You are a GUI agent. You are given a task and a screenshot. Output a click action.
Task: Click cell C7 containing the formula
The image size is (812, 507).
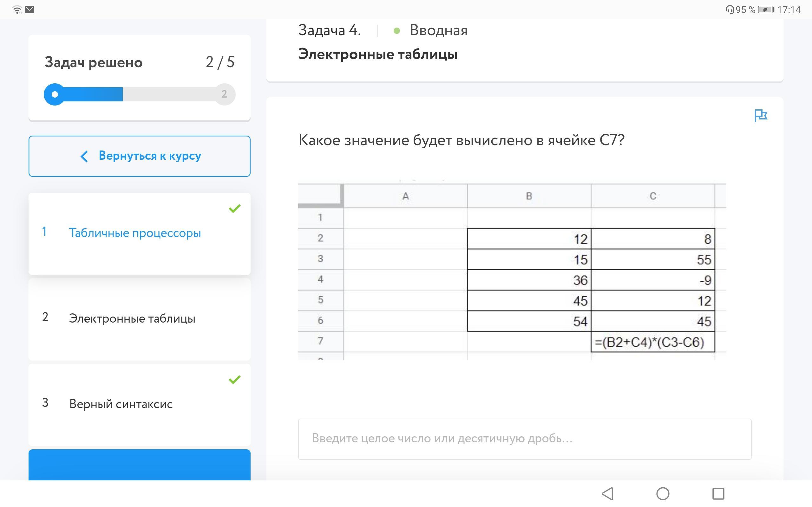[x=653, y=342]
